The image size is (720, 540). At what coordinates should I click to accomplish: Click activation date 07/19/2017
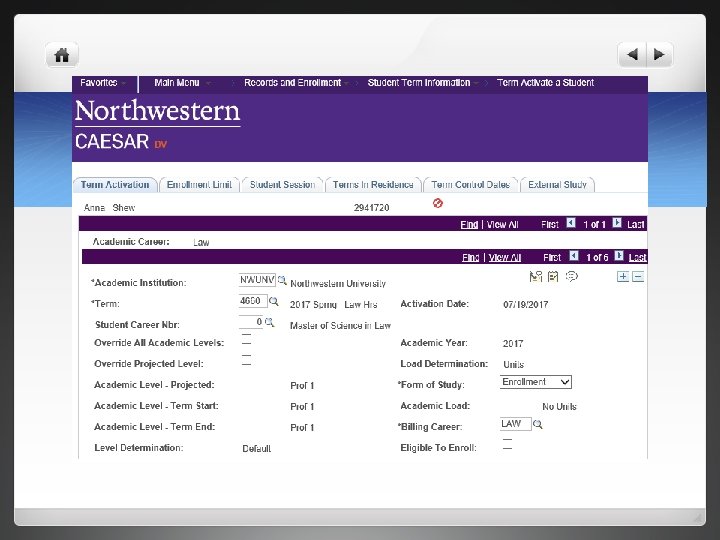526,304
